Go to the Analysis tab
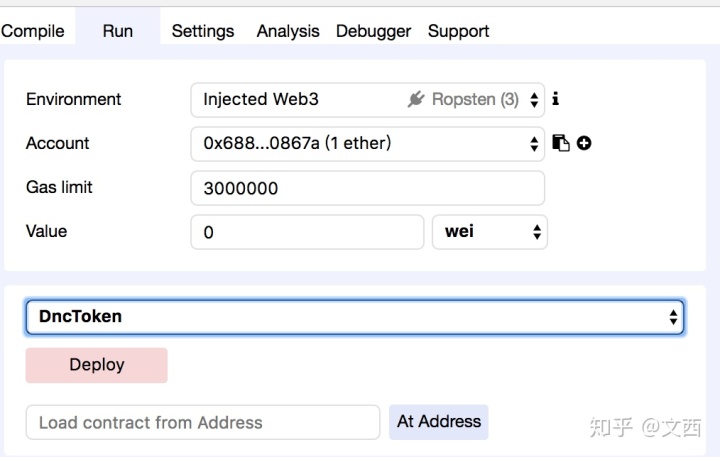This screenshot has width=720, height=457. click(288, 31)
